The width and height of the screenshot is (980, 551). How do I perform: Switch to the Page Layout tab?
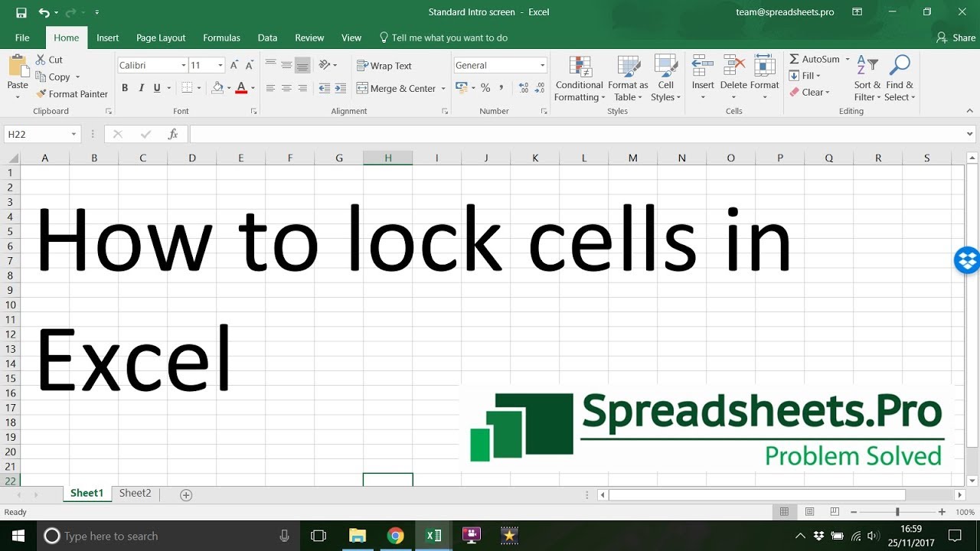pyautogui.click(x=161, y=37)
